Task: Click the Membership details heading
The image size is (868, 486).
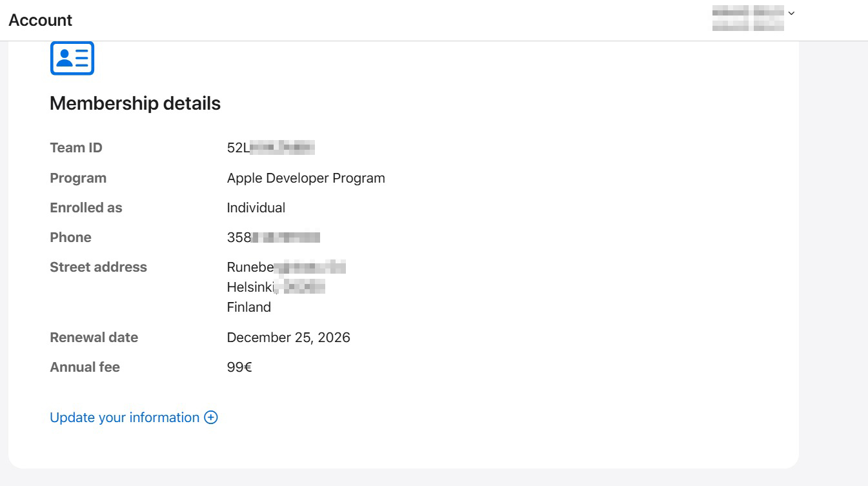Action: [x=135, y=103]
